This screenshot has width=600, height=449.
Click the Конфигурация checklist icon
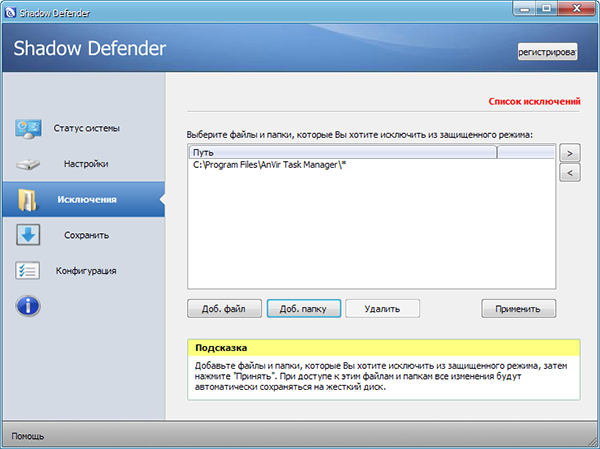coord(28,270)
